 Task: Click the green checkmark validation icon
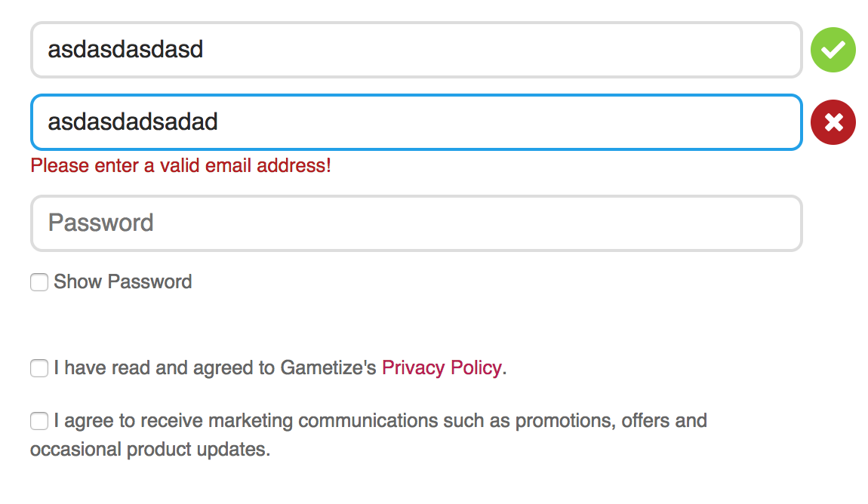point(833,50)
